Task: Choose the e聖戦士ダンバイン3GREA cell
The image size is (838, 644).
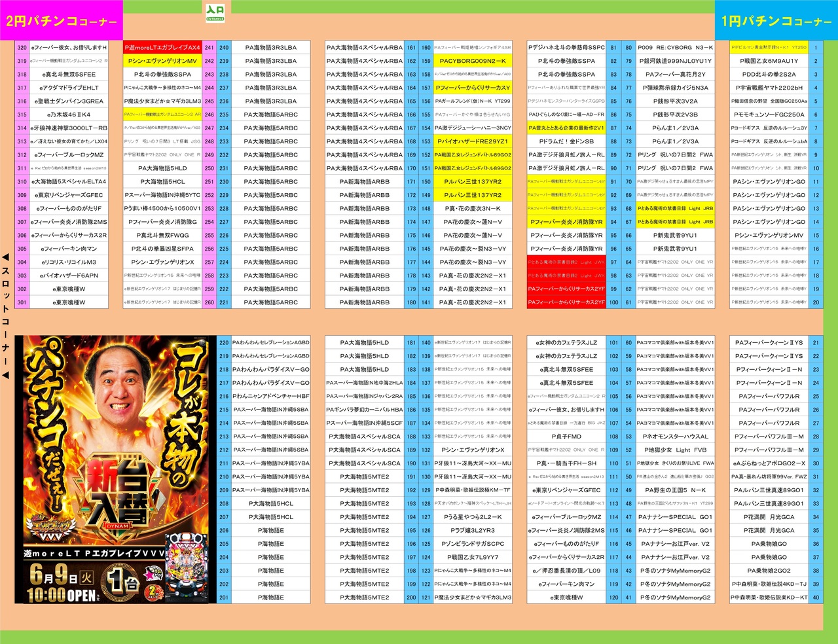Action: pos(68,101)
